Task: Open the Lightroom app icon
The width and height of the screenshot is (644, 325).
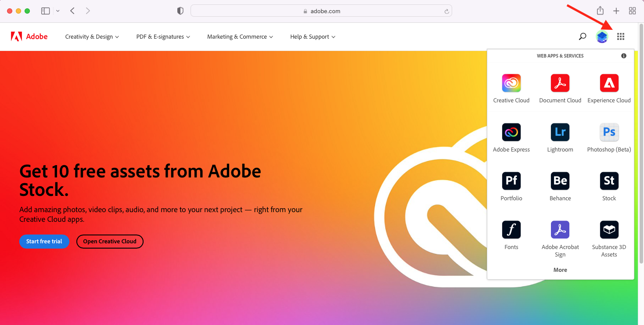Action: coord(560,132)
